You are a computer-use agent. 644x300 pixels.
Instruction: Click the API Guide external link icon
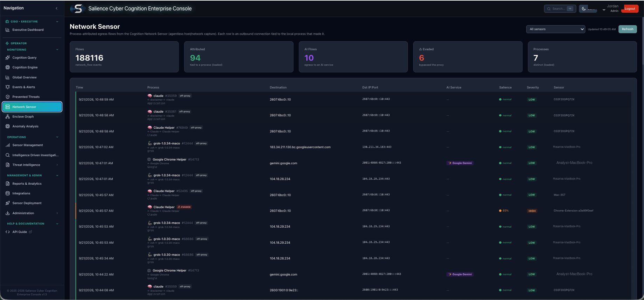pyautogui.click(x=30, y=232)
